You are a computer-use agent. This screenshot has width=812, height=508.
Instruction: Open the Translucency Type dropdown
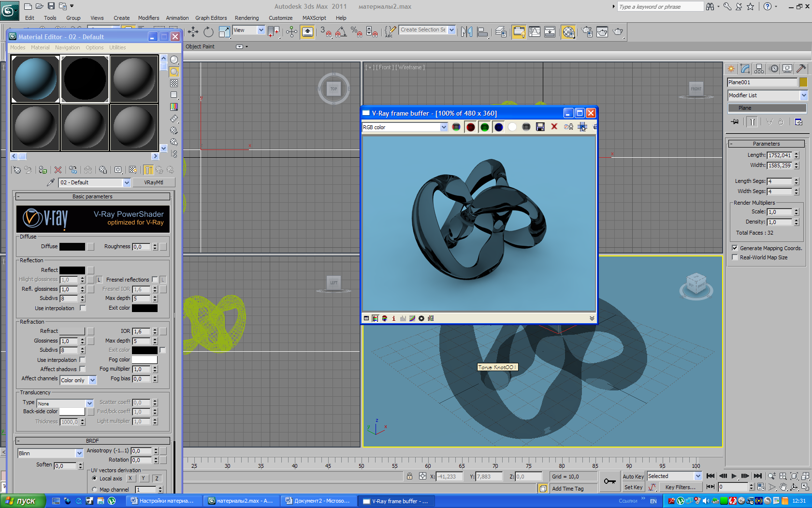click(x=65, y=403)
